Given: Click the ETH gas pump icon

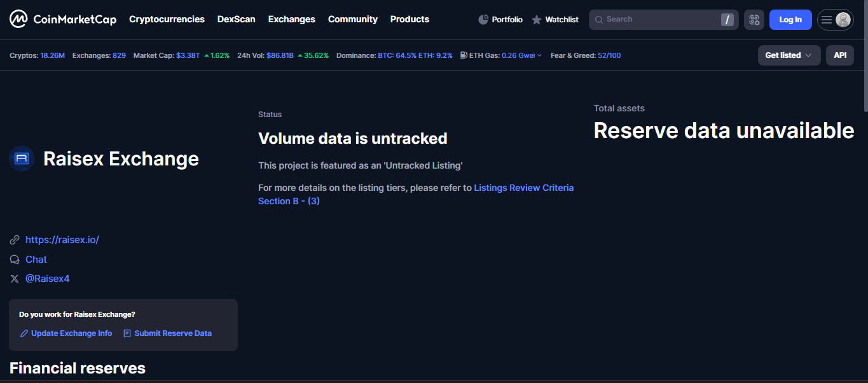Looking at the screenshot, I should [464, 55].
